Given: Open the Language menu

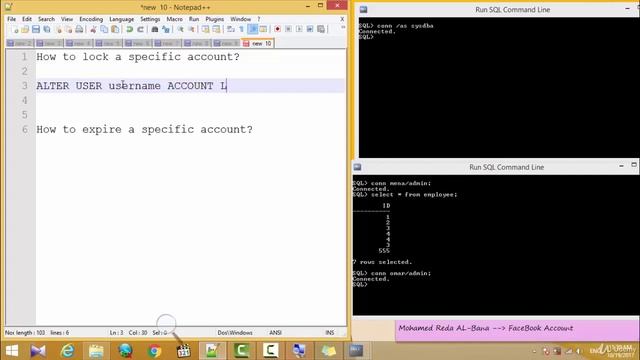Looking at the screenshot, I should 122,19.
